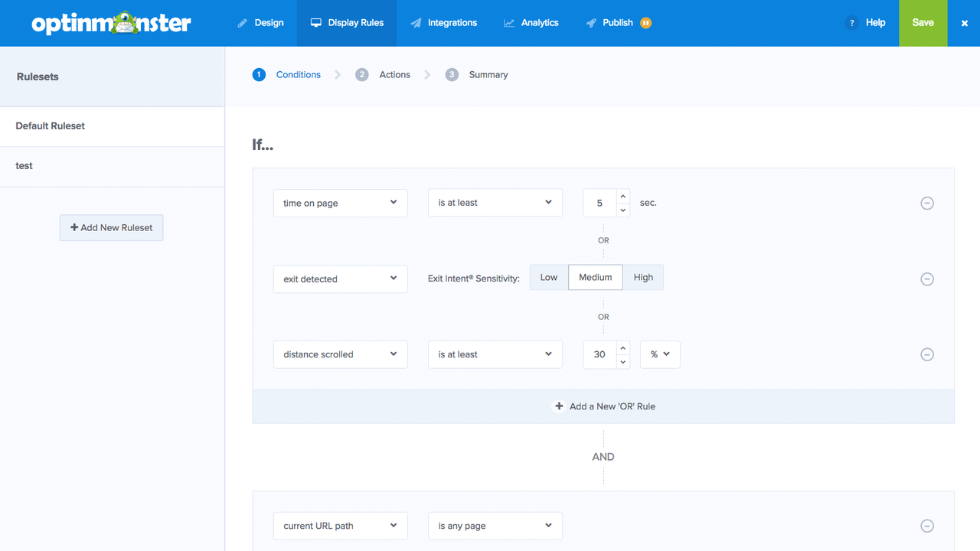This screenshot has height=551, width=980.
Task: Click Add New Ruleset button
Action: [112, 227]
